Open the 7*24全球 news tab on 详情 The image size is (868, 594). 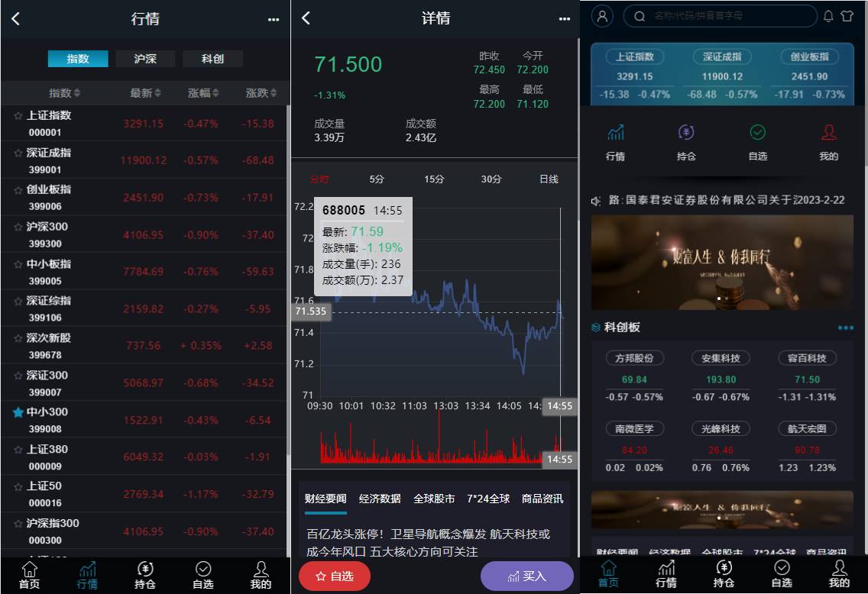pos(488,499)
